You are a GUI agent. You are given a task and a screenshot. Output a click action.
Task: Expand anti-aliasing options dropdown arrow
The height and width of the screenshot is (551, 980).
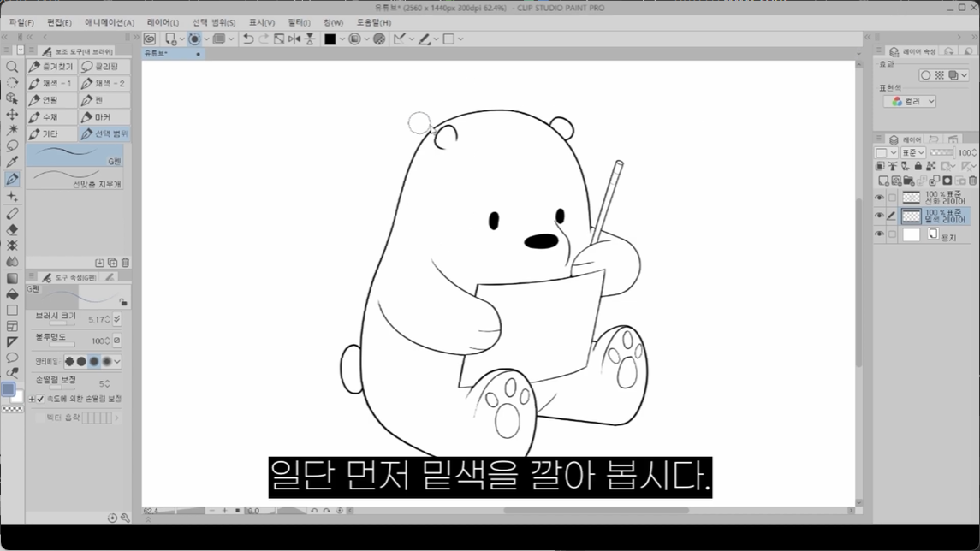[117, 361]
